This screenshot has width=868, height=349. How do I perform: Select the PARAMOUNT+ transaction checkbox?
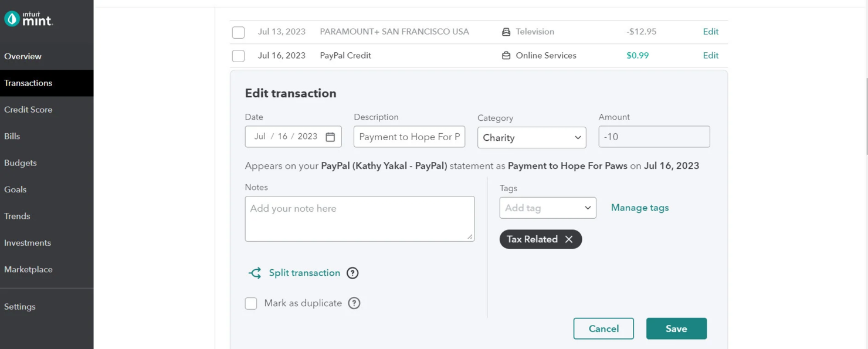[x=238, y=32]
